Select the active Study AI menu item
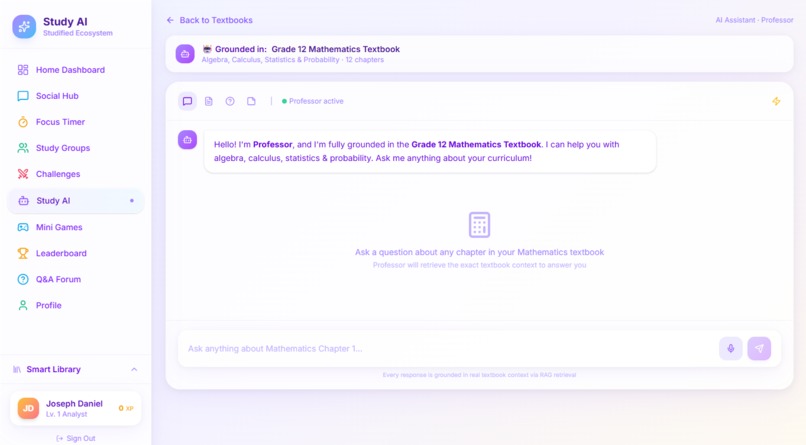806x445 pixels. pyautogui.click(x=76, y=201)
